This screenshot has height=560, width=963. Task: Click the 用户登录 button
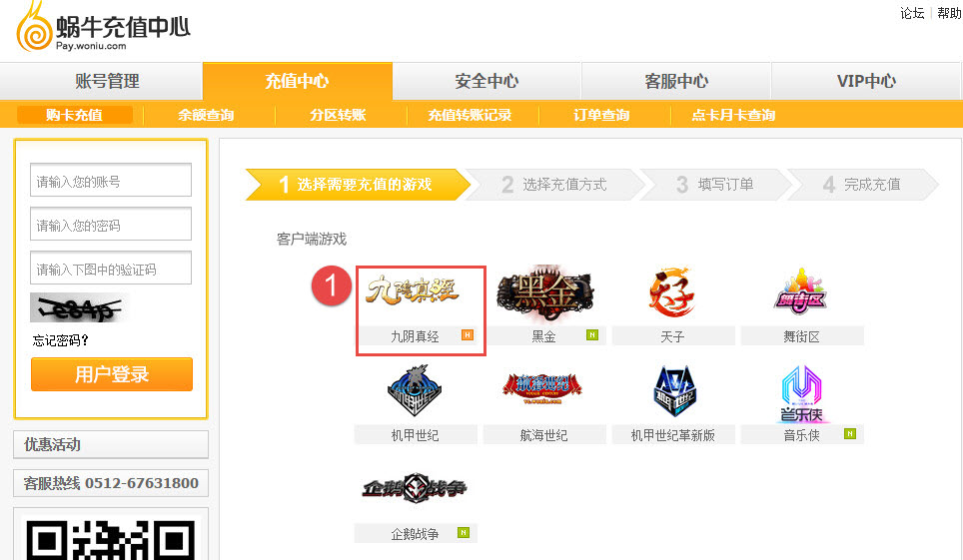click(x=112, y=374)
